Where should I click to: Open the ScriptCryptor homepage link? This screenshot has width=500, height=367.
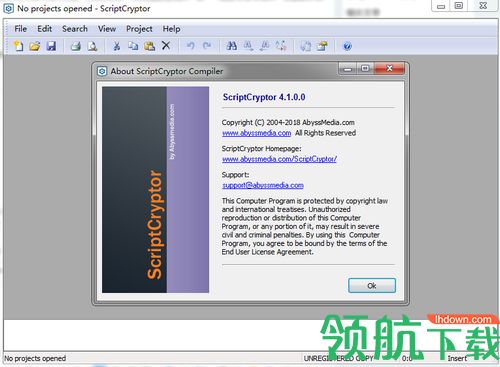coord(279,159)
